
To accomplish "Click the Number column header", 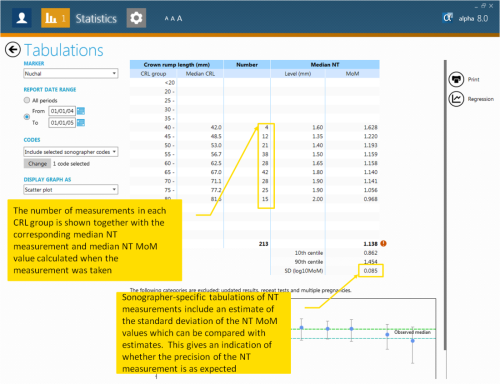I will (247, 65).
